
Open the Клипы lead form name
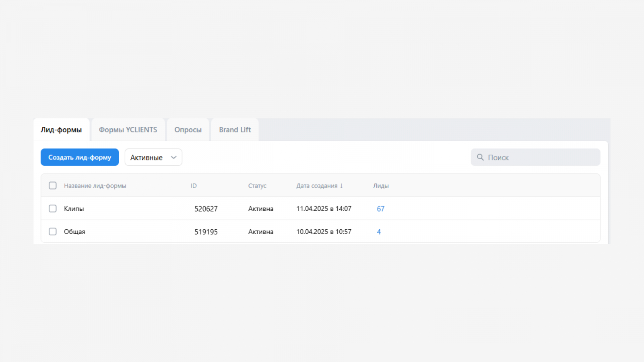[x=74, y=209]
